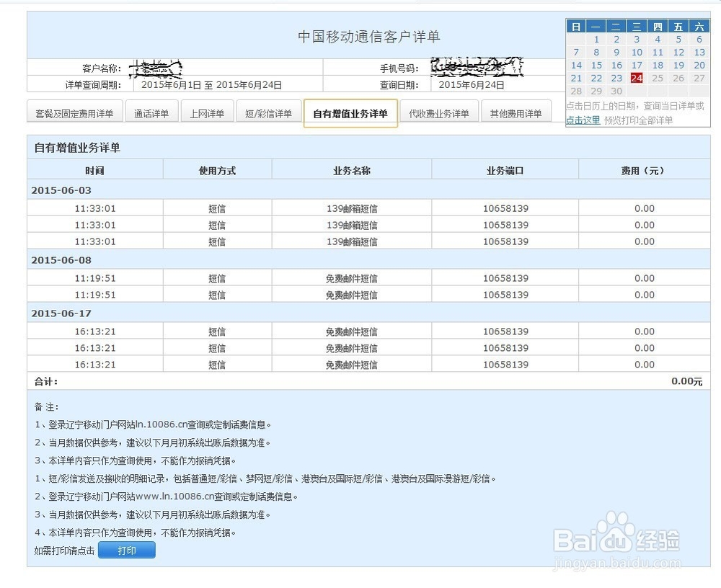Click the 费用（元） column header
The image size is (721, 588).
(x=644, y=171)
